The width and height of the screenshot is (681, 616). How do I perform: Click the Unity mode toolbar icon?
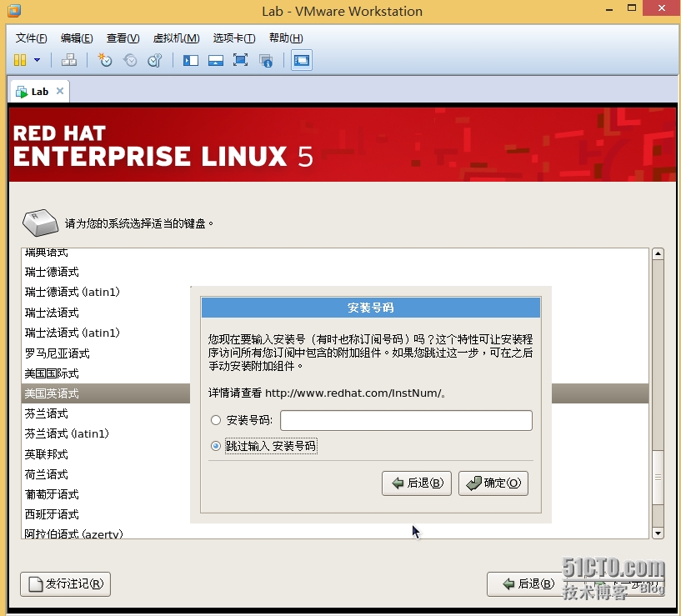(266, 60)
